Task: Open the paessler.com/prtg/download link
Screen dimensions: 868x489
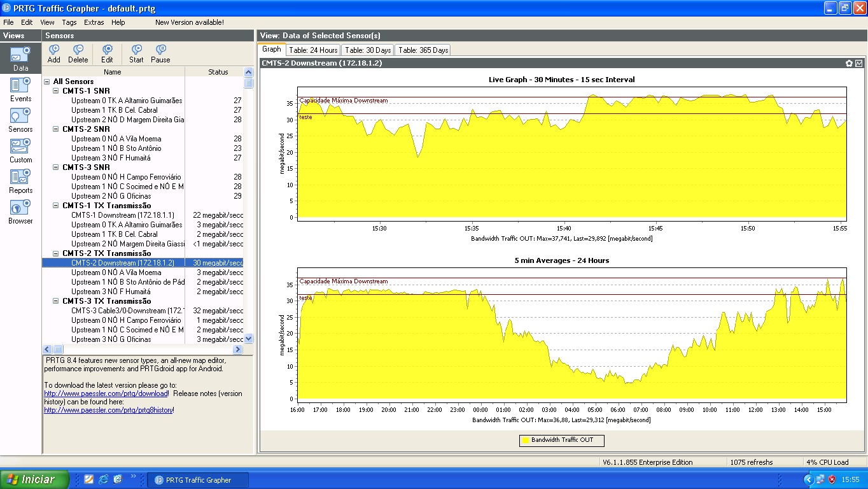Action: (106, 393)
